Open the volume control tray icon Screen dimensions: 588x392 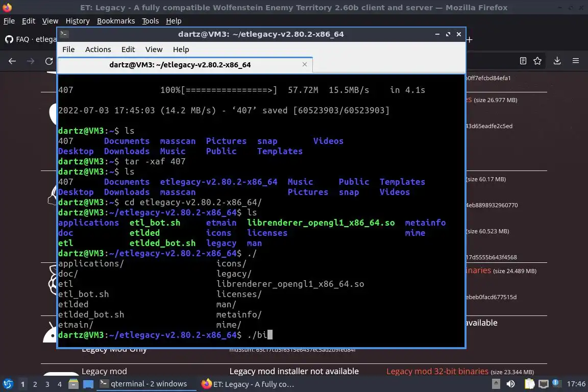coord(510,384)
